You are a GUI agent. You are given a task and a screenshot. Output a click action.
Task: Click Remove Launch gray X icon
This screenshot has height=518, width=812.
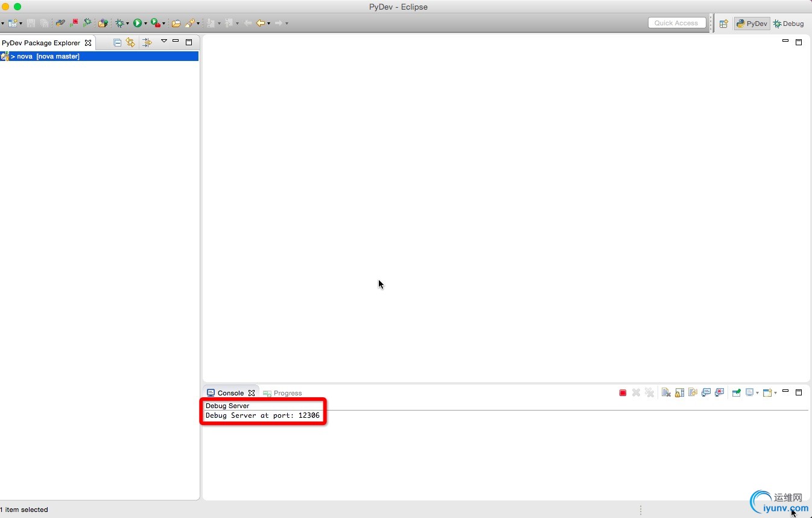coord(636,392)
